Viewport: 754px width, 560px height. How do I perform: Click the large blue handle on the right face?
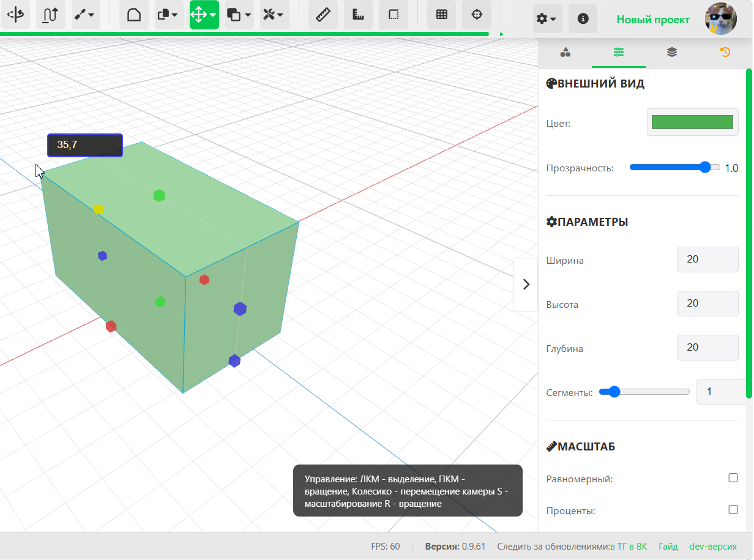click(240, 309)
